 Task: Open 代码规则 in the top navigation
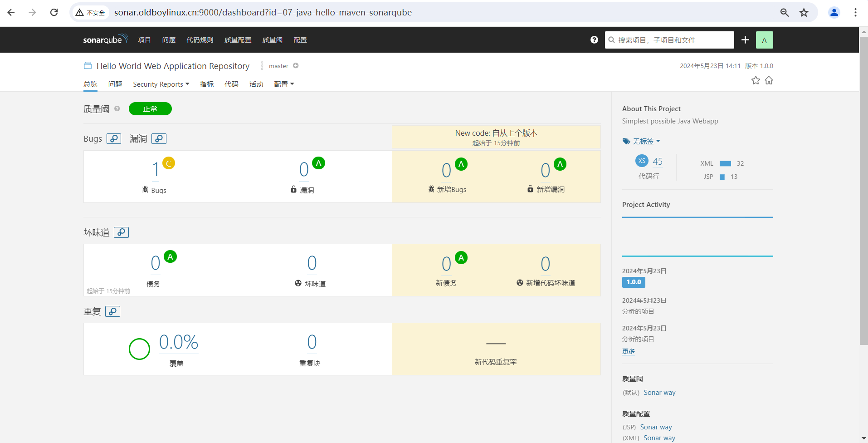(200, 40)
